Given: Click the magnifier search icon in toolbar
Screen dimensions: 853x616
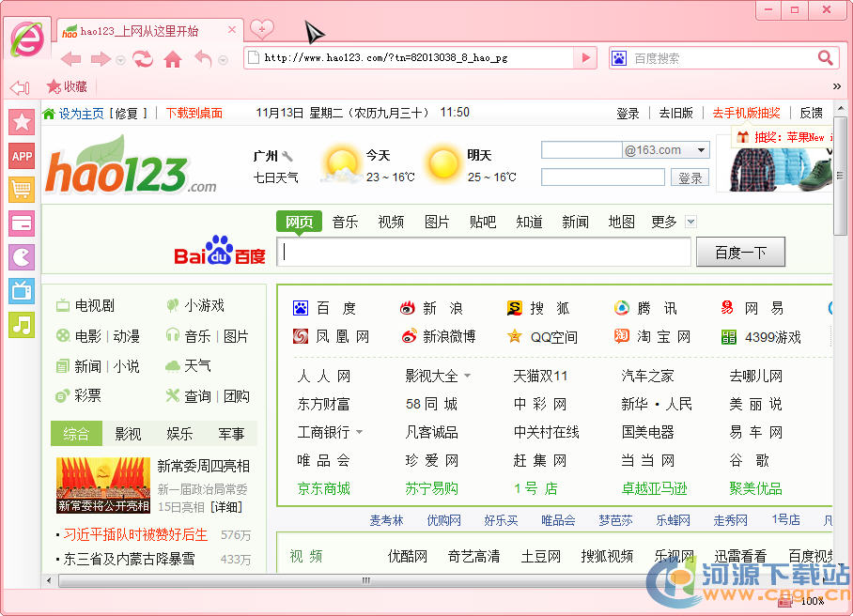Looking at the screenshot, I should coord(825,58).
